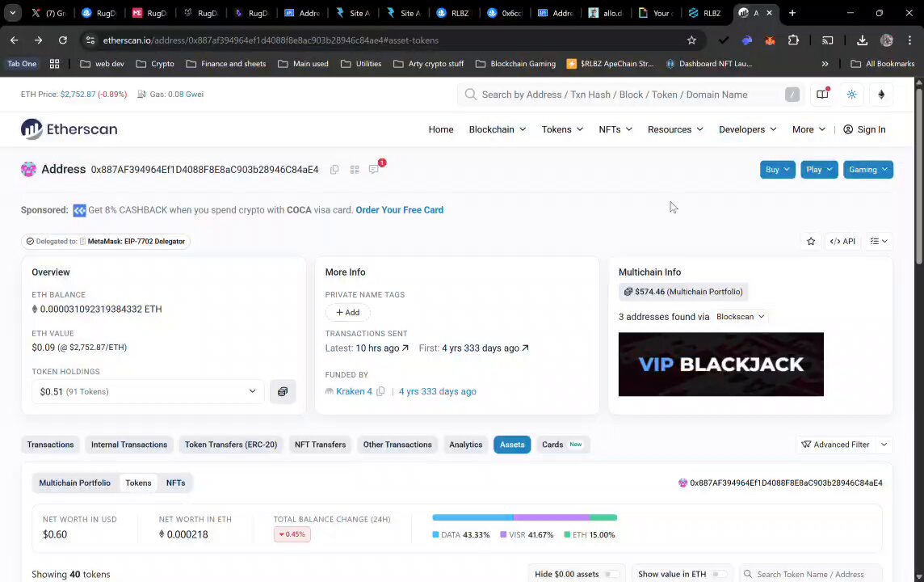Toggle Hide $0.00 assets switch
The height and width of the screenshot is (582, 924).
tap(611, 575)
